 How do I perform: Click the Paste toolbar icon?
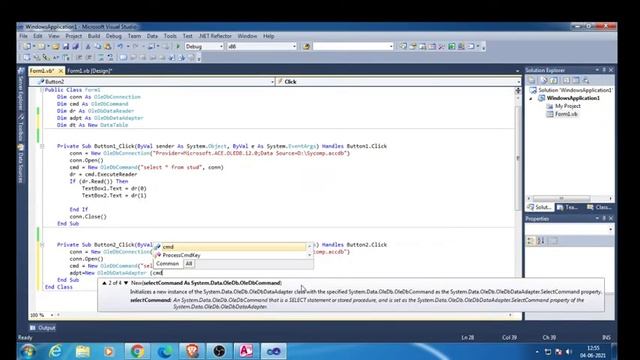(x=108, y=47)
